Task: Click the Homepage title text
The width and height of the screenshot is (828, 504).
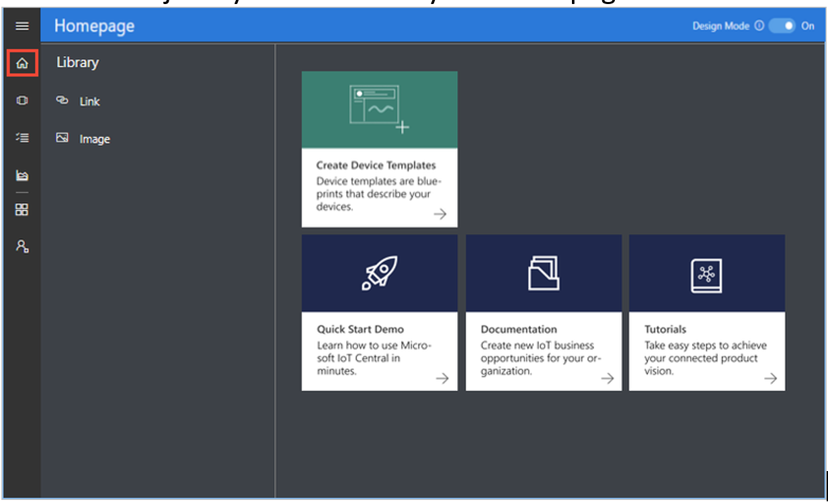Action: [x=94, y=26]
